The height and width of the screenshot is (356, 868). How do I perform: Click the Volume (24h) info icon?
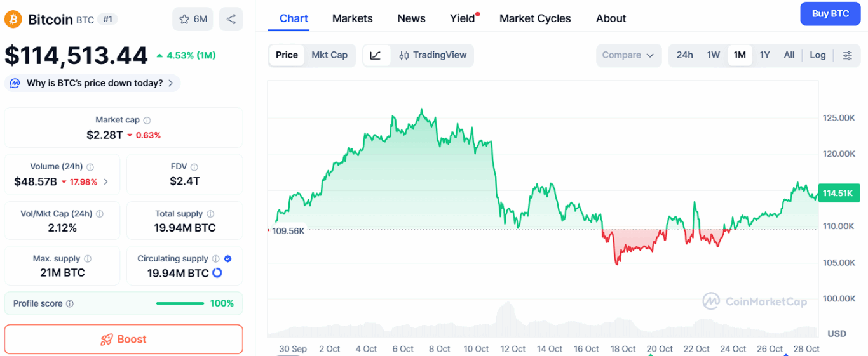(90, 167)
